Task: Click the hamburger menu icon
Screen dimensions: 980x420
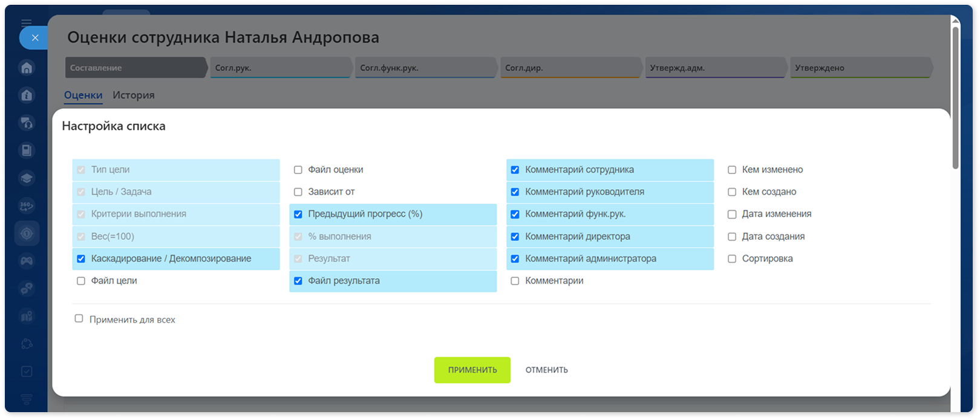Action: pyautogui.click(x=27, y=23)
